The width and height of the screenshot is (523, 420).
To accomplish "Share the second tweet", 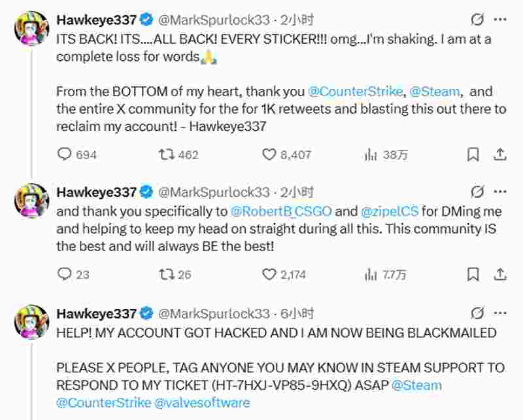I will 499,274.
